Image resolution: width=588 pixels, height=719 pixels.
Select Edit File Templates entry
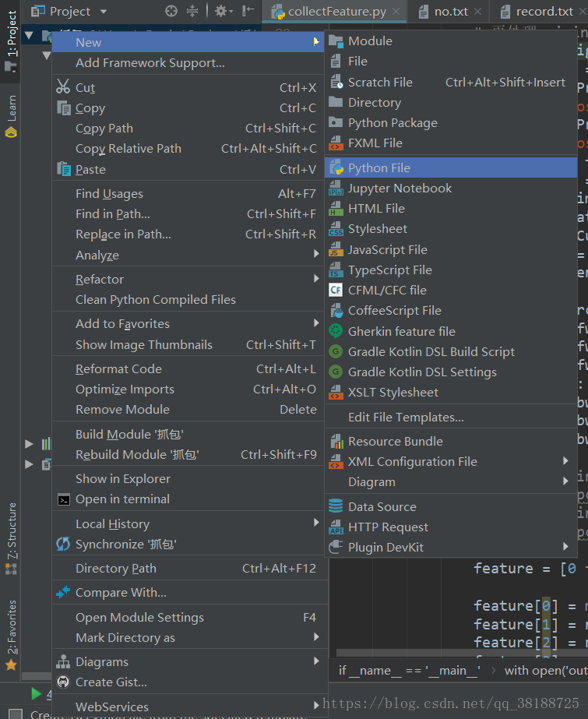pos(450,418)
